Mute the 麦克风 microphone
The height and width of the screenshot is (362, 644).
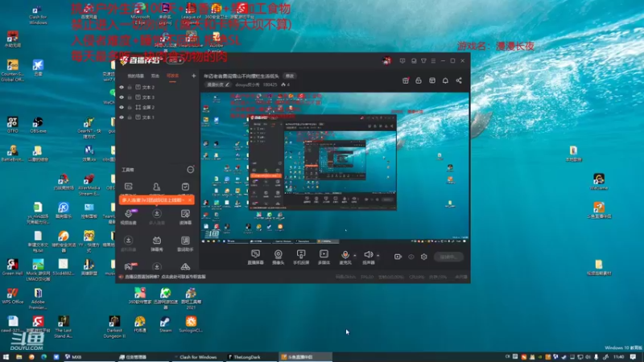pos(345,257)
